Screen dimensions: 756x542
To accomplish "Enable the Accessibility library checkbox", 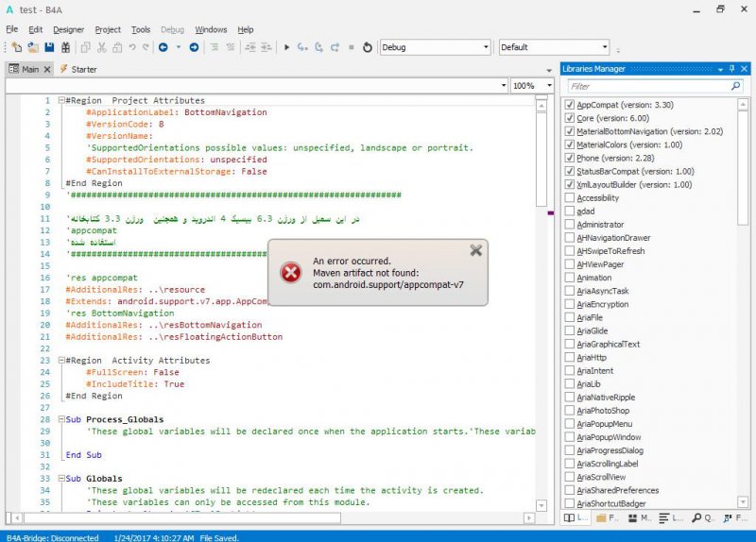I will point(569,198).
